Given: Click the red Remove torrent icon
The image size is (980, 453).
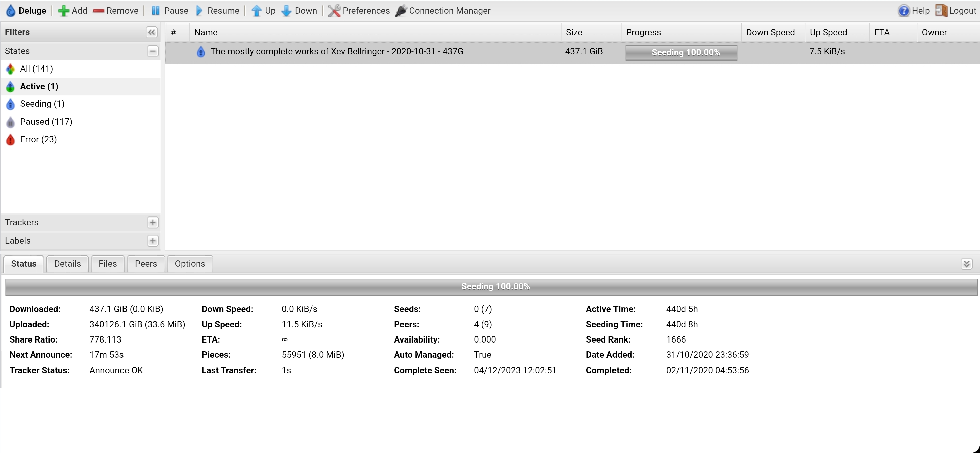Looking at the screenshot, I should [x=98, y=11].
